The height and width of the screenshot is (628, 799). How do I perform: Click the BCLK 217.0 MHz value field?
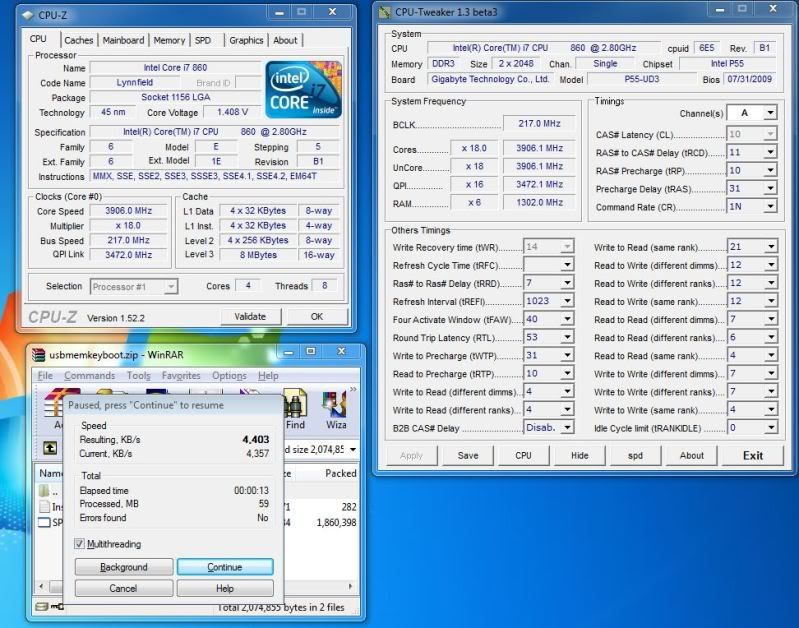coord(539,123)
